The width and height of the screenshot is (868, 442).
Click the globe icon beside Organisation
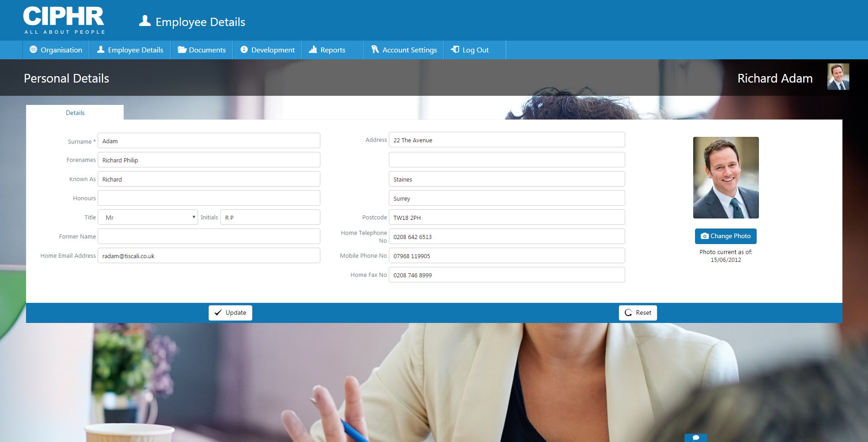coord(32,50)
